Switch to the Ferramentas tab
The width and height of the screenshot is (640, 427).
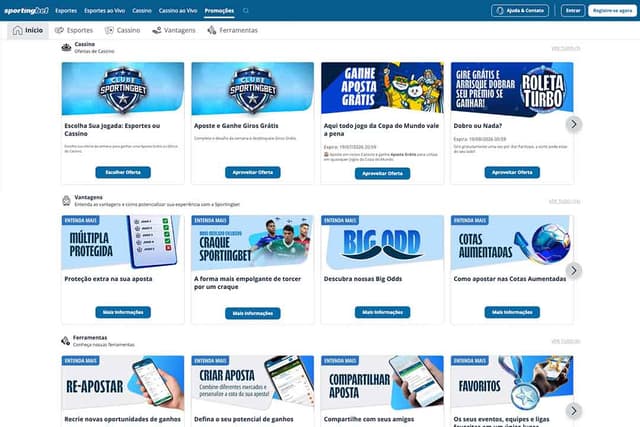[232, 30]
